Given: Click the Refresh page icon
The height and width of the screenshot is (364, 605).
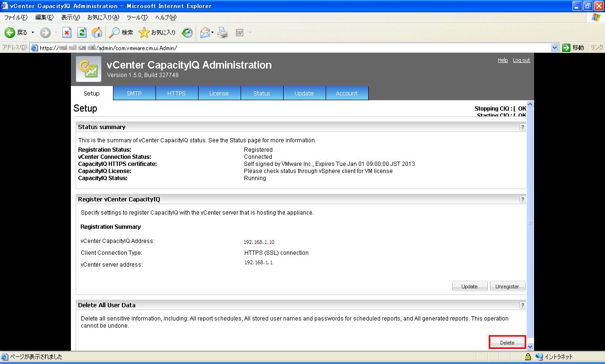Looking at the screenshot, I should tap(82, 33).
